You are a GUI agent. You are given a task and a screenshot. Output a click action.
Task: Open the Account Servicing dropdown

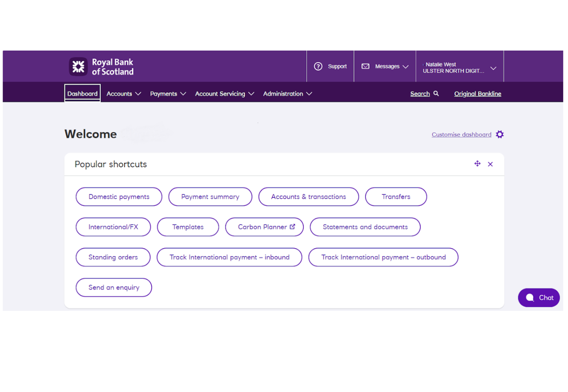click(x=224, y=94)
